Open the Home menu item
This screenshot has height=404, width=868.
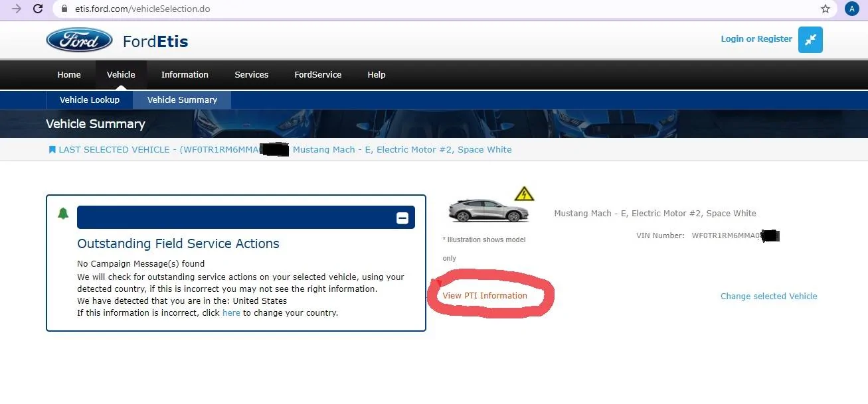coord(69,74)
